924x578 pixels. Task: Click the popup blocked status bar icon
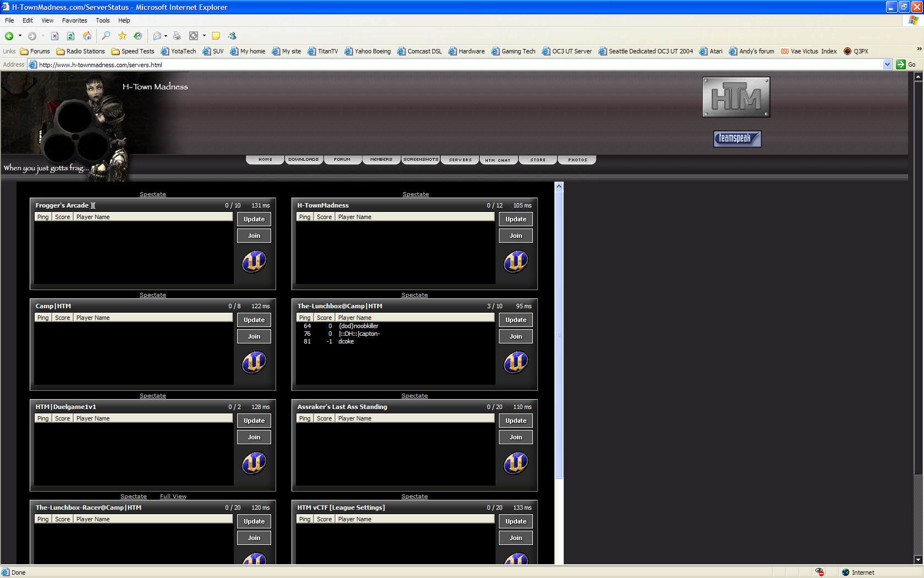pyautogui.click(x=820, y=572)
